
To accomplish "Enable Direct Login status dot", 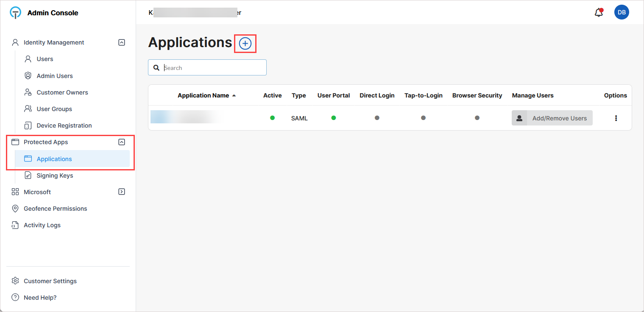I will [377, 118].
